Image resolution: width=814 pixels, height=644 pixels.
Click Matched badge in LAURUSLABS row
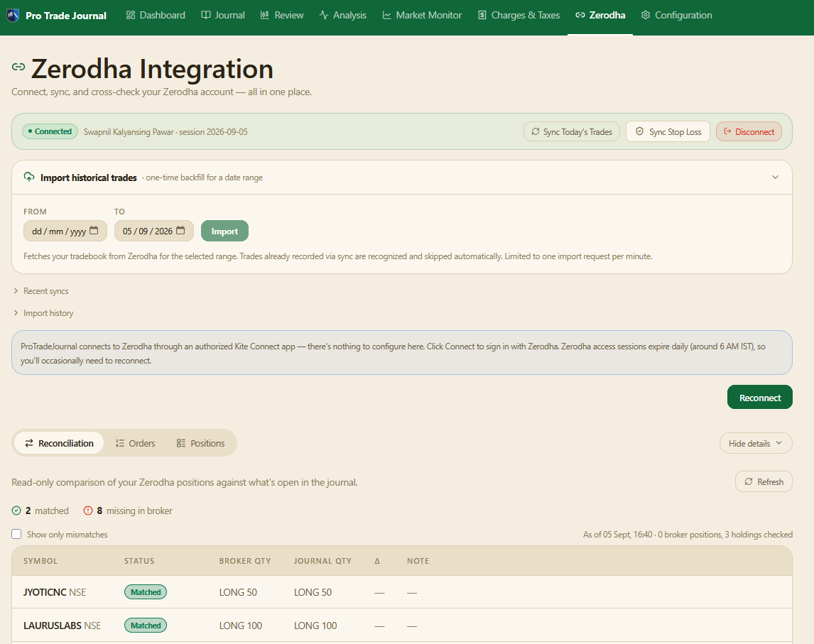point(146,626)
